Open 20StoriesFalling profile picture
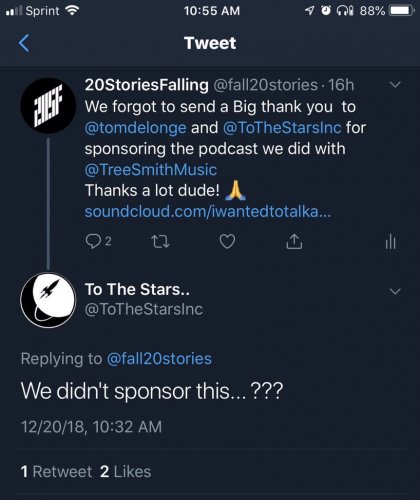The height and width of the screenshot is (500, 420). [x=48, y=106]
